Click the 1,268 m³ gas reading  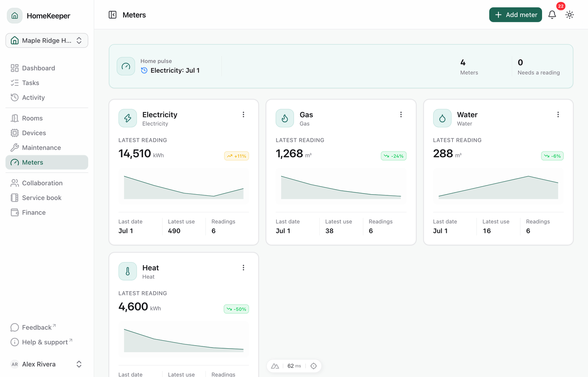[294, 154]
